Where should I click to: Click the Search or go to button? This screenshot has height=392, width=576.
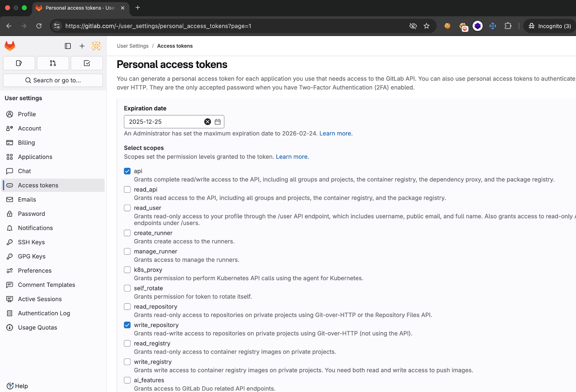click(x=53, y=80)
